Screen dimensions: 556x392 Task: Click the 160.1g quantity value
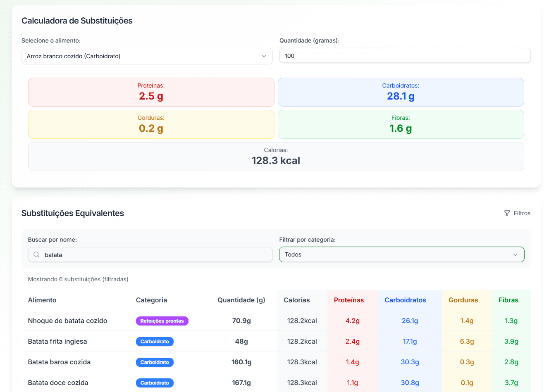(x=241, y=362)
